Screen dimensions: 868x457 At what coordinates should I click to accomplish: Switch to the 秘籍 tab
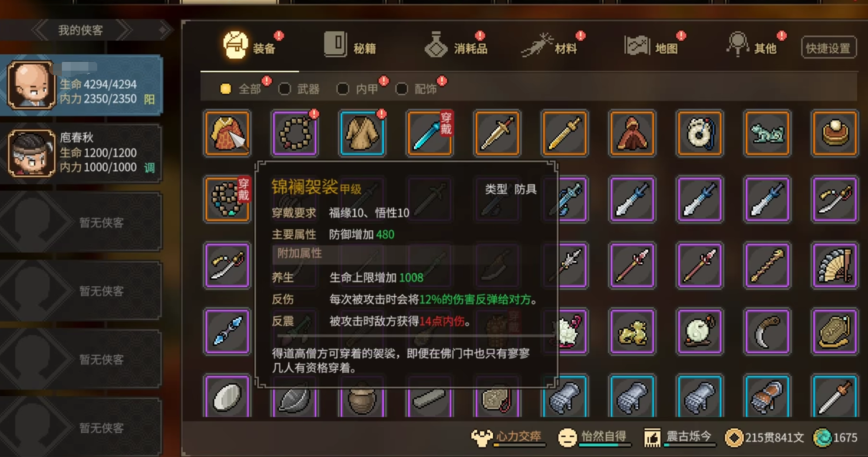[x=350, y=46]
